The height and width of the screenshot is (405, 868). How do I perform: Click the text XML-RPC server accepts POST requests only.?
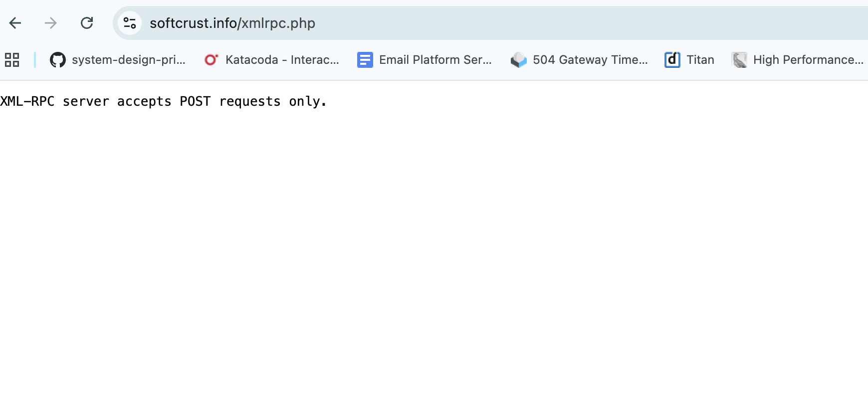(x=164, y=101)
